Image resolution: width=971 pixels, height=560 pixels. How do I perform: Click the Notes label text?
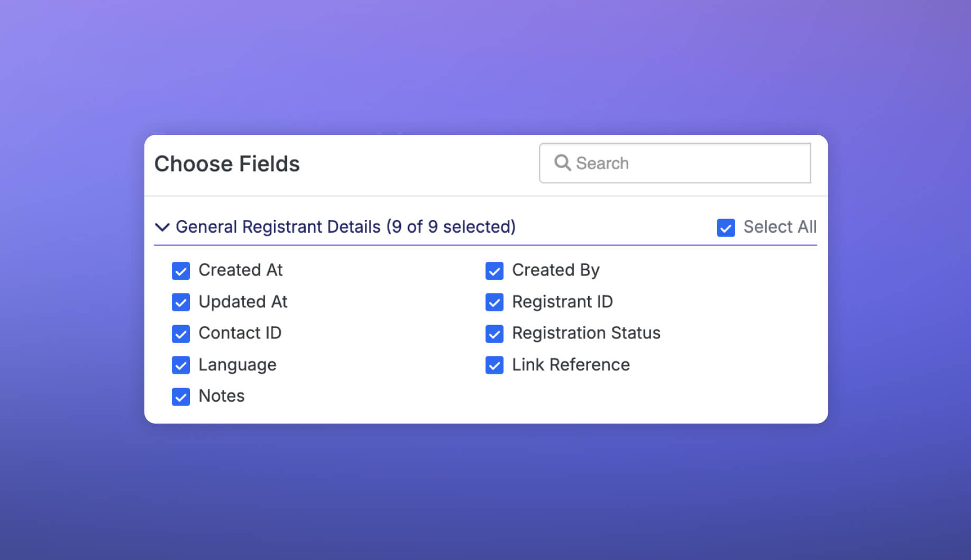pos(221,396)
